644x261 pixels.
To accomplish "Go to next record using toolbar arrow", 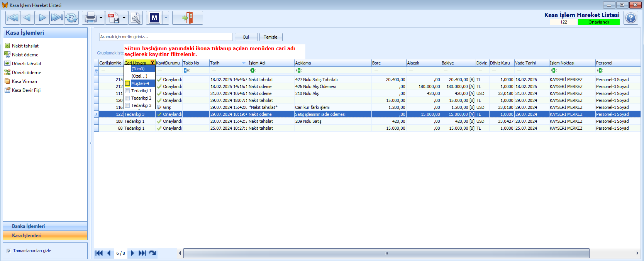I will (42, 18).
